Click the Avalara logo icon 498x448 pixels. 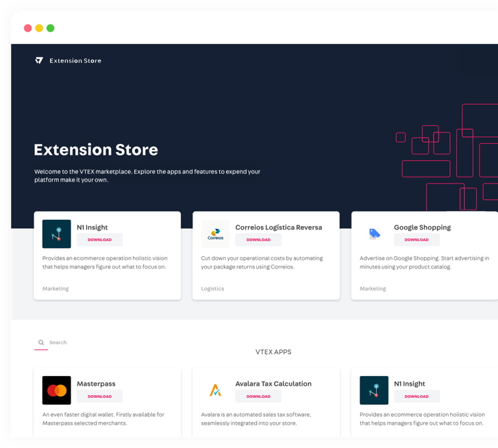pos(215,390)
